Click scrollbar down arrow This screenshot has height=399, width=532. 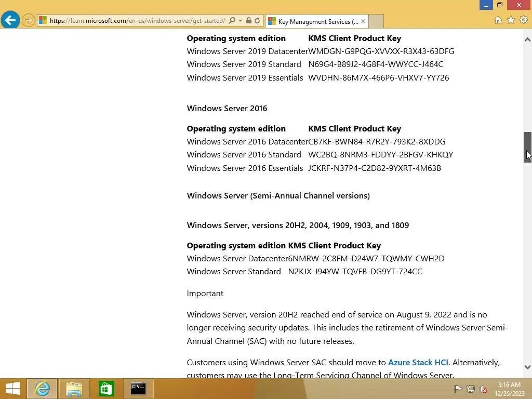pyautogui.click(x=527, y=367)
